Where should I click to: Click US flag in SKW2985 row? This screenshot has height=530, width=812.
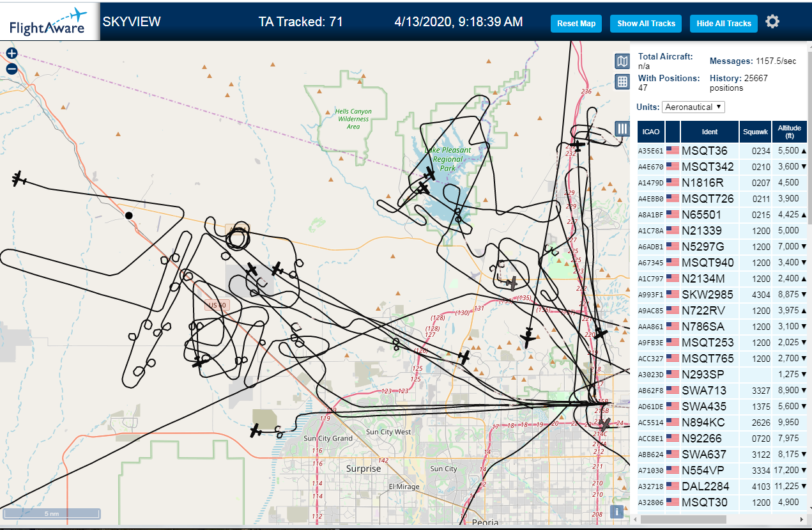coord(673,294)
